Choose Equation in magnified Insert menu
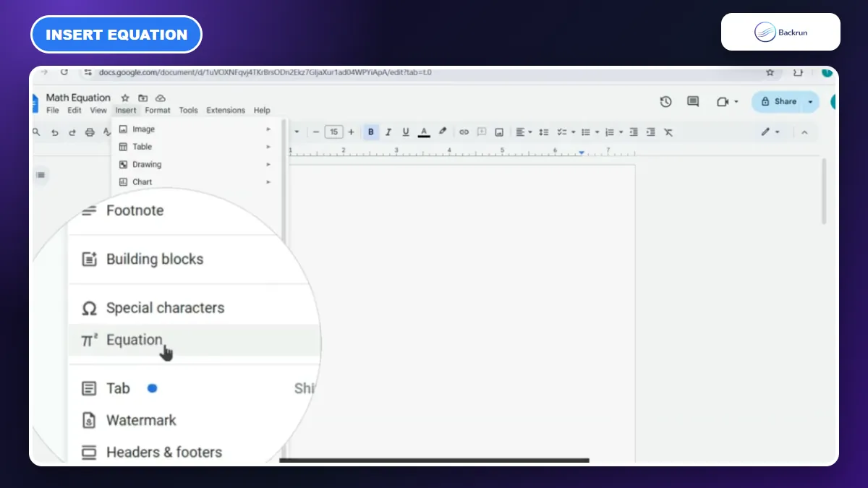 tap(194, 340)
